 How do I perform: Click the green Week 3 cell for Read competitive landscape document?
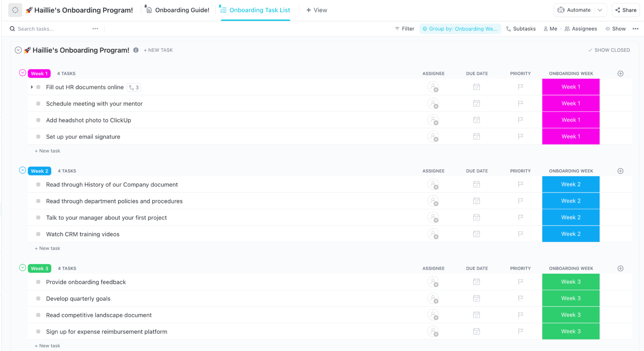571,315
